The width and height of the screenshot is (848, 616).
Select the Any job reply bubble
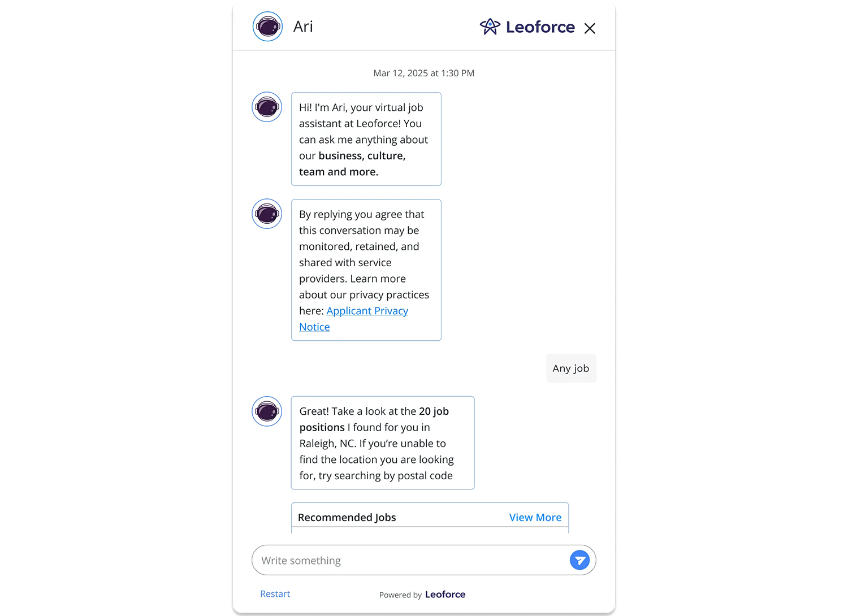click(x=571, y=368)
